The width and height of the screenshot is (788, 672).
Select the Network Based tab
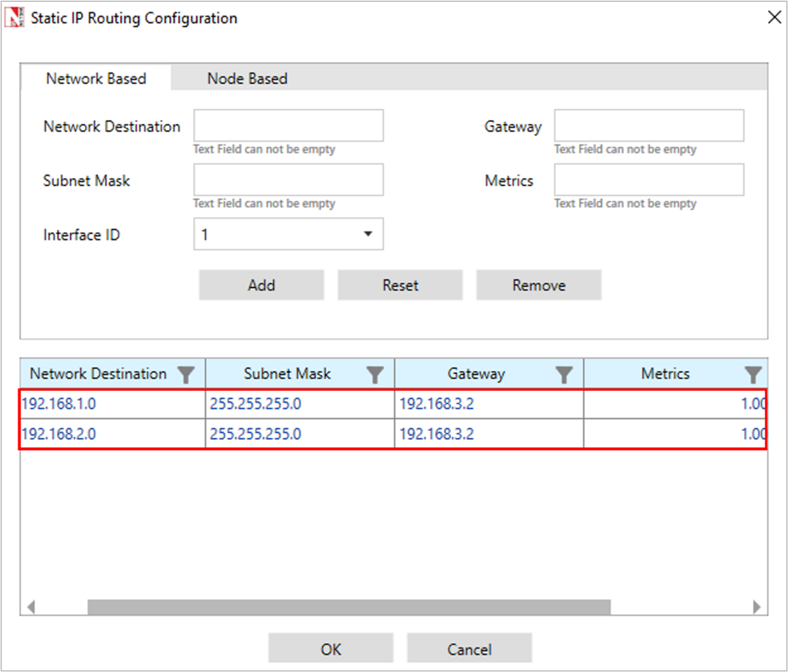pyautogui.click(x=96, y=79)
